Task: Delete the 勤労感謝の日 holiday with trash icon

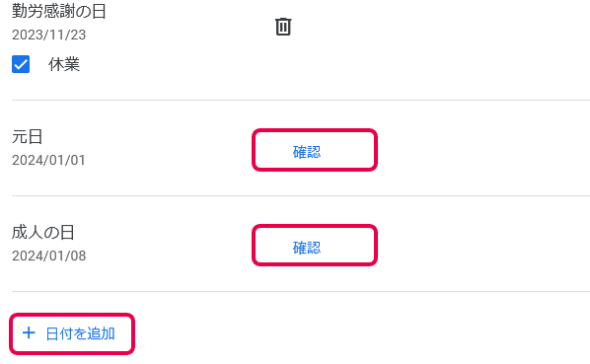Action: 283,27
